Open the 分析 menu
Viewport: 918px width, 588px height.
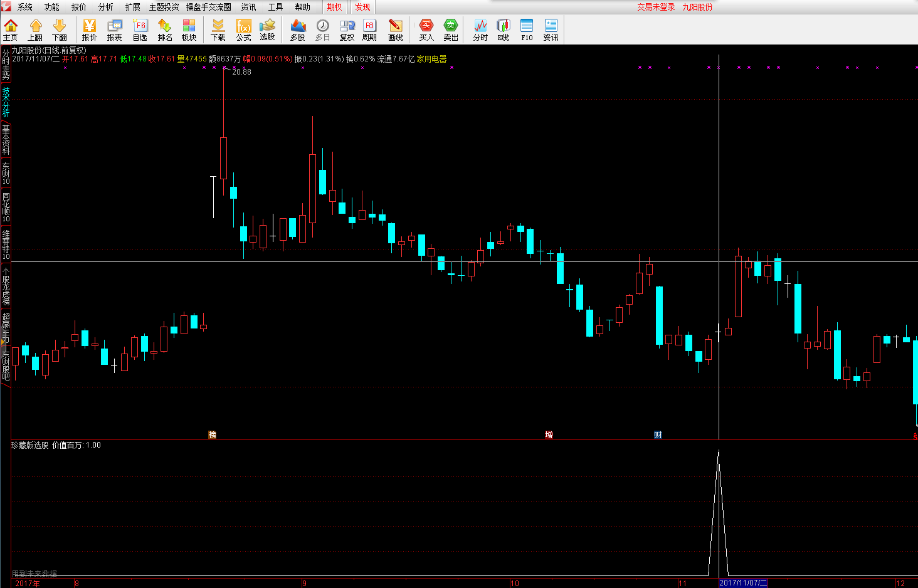(x=106, y=7)
